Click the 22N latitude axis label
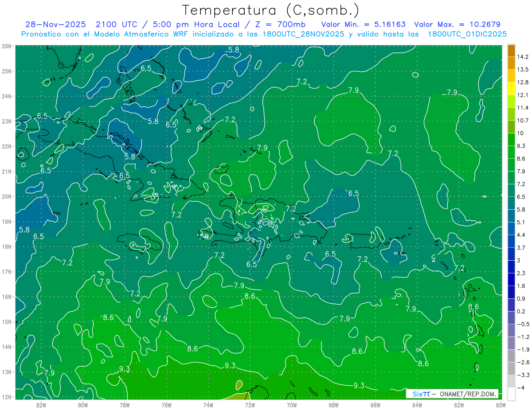 (6, 146)
